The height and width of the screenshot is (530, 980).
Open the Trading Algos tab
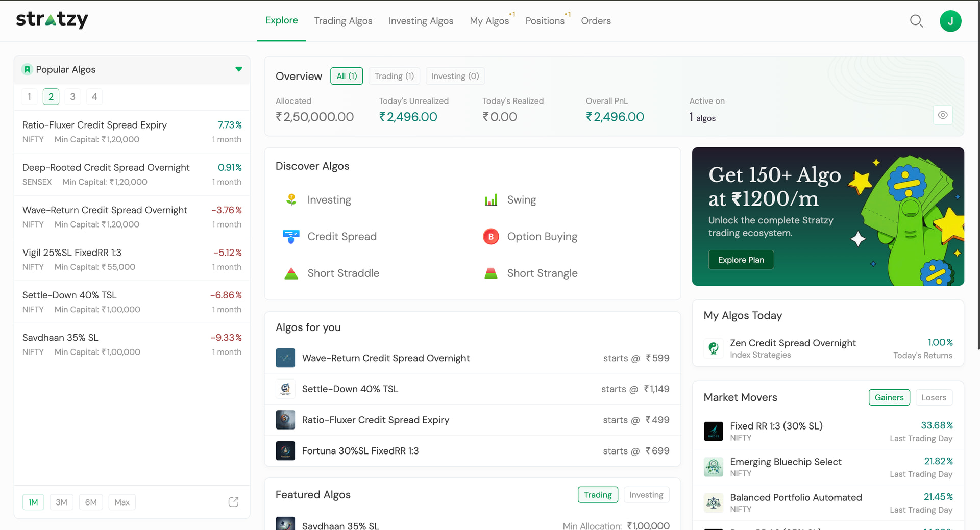(x=343, y=21)
